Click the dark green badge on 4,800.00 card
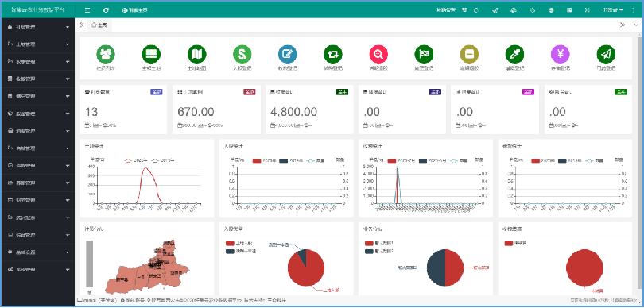The width and height of the screenshot is (644, 308). click(342, 92)
